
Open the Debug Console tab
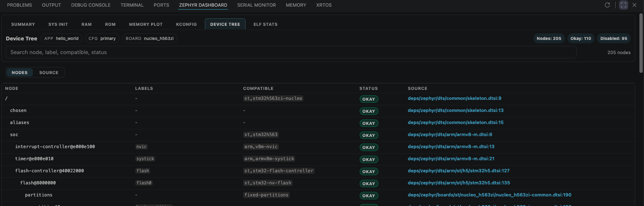click(91, 5)
